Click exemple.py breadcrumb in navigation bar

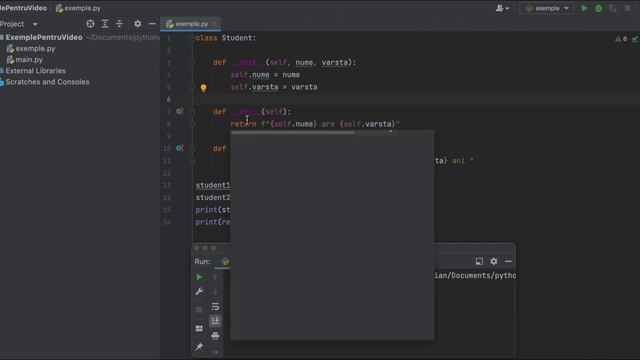pyautogui.click(x=78, y=8)
